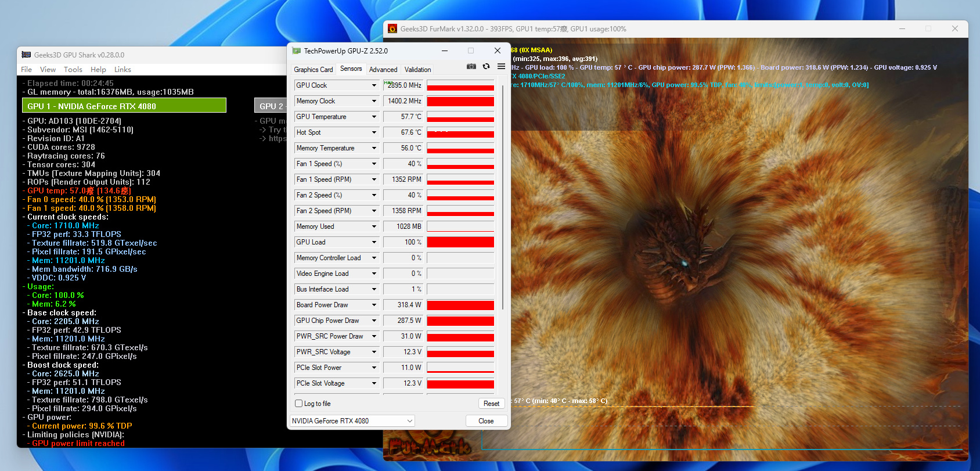980x471 pixels.
Task: Click the Fan 1 value 1352 RPM
Action: click(403, 179)
